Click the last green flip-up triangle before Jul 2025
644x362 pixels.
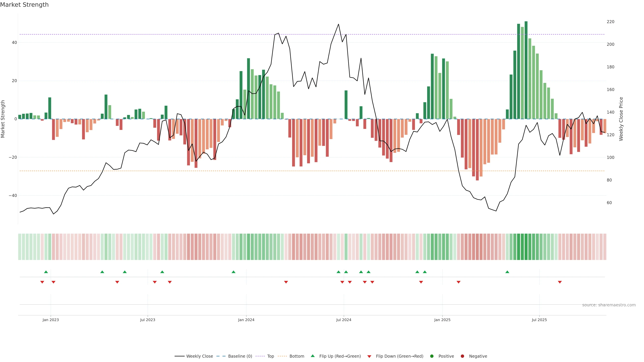pos(507,272)
